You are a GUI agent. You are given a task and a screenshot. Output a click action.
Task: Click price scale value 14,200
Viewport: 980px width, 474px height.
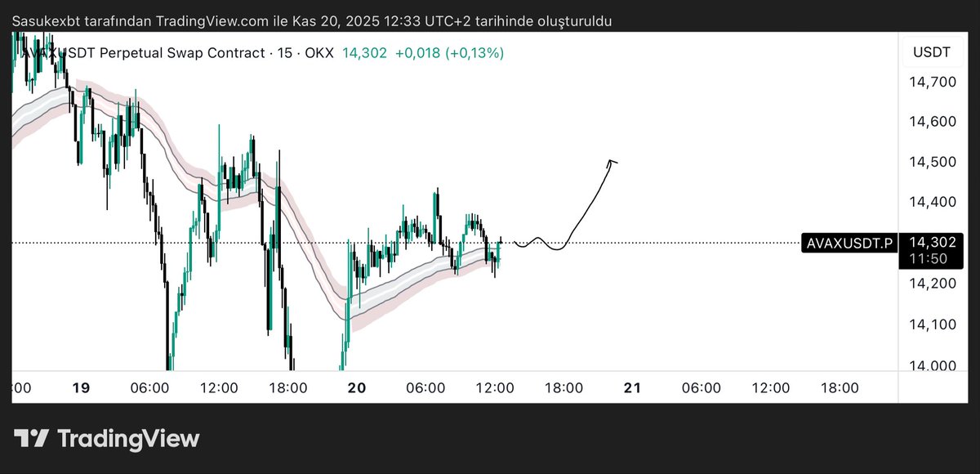coord(932,284)
